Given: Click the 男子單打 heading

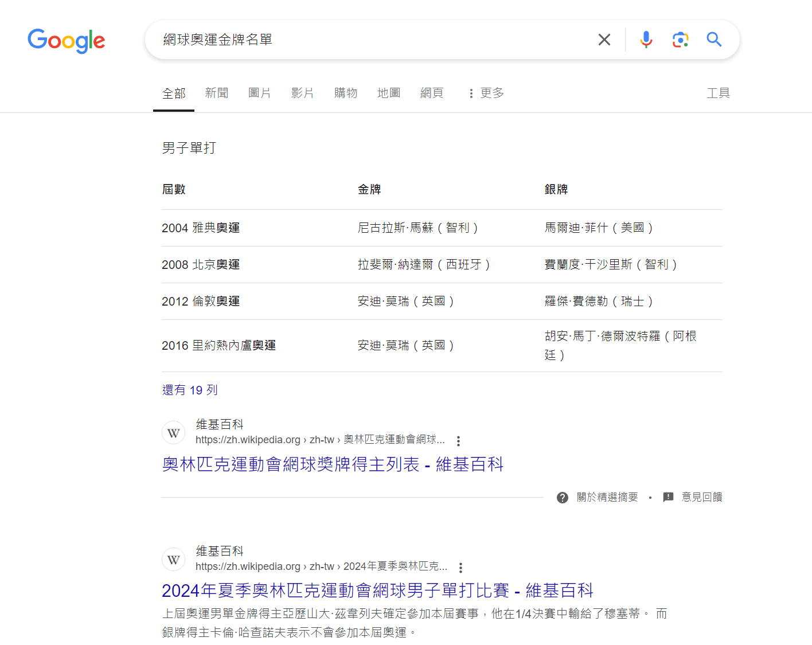Looking at the screenshot, I should pyautogui.click(x=189, y=148).
